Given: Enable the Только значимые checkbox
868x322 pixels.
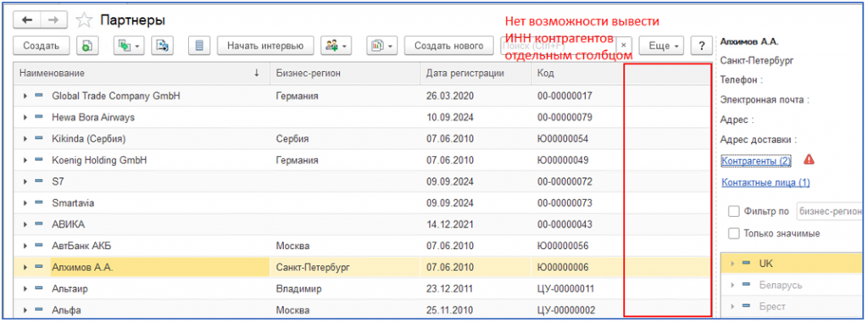Looking at the screenshot, I should [x=734, y=234].
